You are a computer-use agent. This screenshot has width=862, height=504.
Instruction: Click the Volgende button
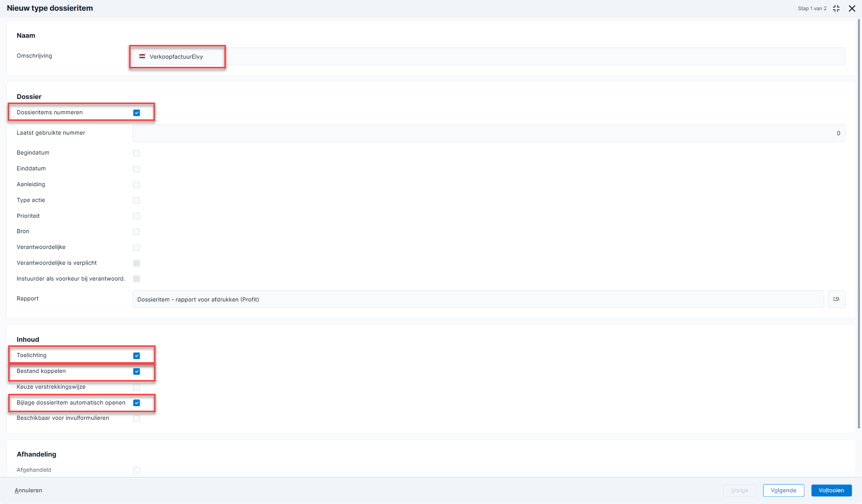(x=783, y=491)
